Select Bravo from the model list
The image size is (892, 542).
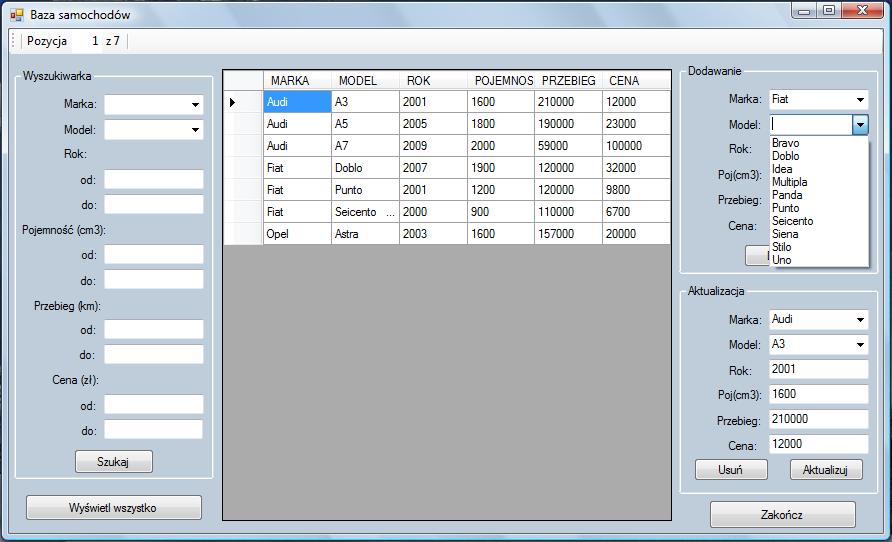pos(819,143)
